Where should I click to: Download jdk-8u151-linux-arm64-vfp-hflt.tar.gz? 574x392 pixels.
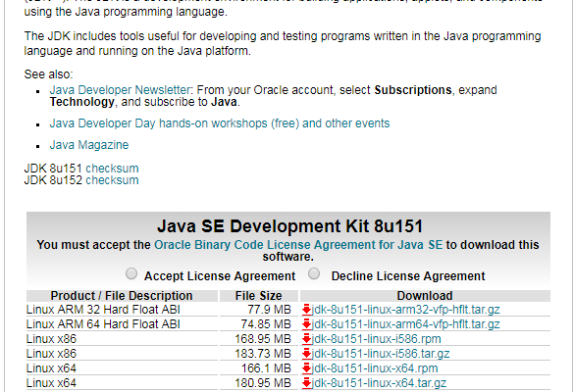[x=405, y=324]
